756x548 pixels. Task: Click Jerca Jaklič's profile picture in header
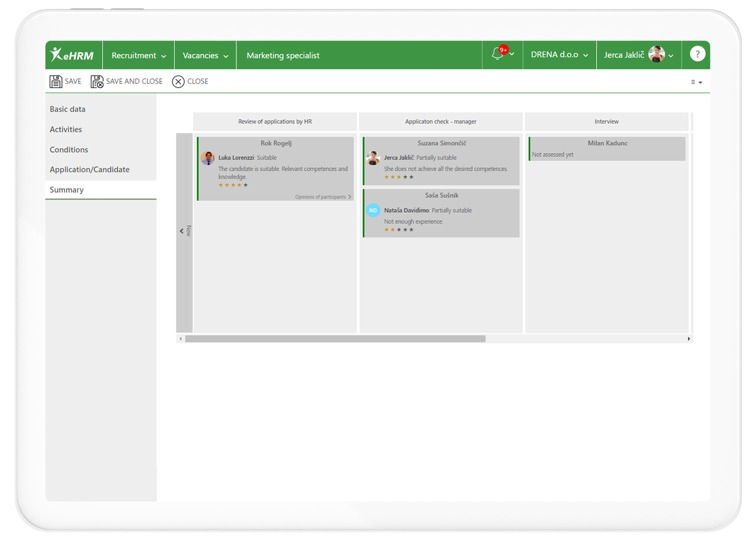[656, 54]
